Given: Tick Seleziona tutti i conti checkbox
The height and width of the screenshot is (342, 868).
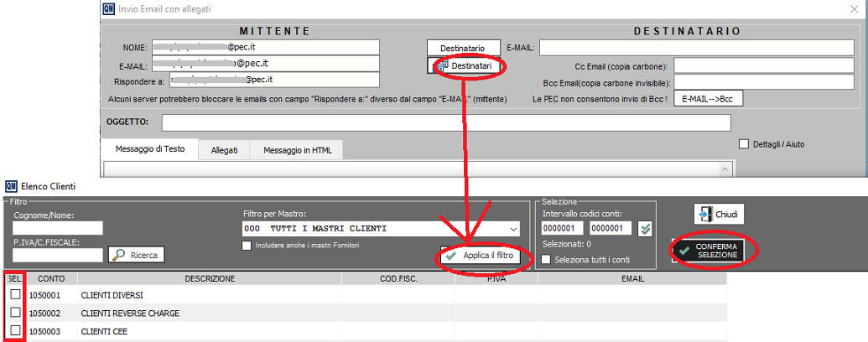Looking at the screenshot, I should click(x=548, y=260).
